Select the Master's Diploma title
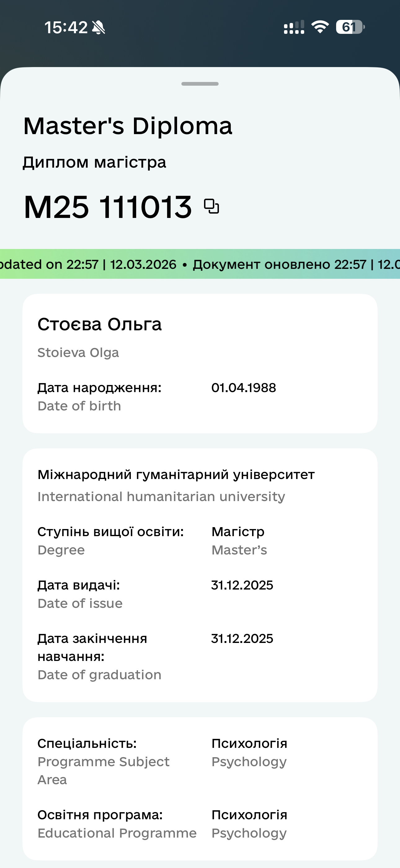 (x=128, y=126)
